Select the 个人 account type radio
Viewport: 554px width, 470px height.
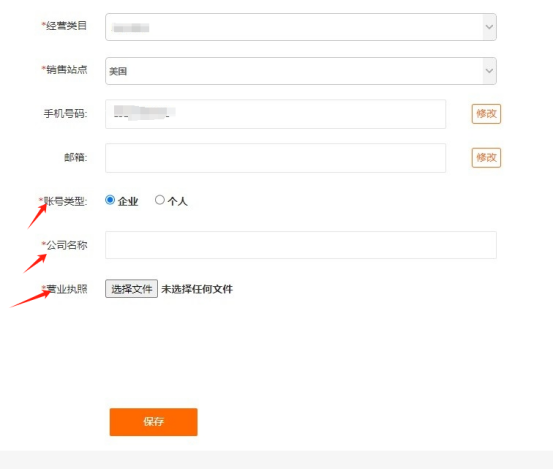click(160, 200)
